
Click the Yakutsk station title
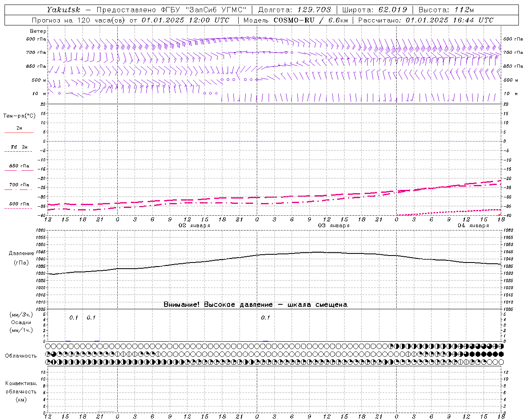[x=64, y=10]
